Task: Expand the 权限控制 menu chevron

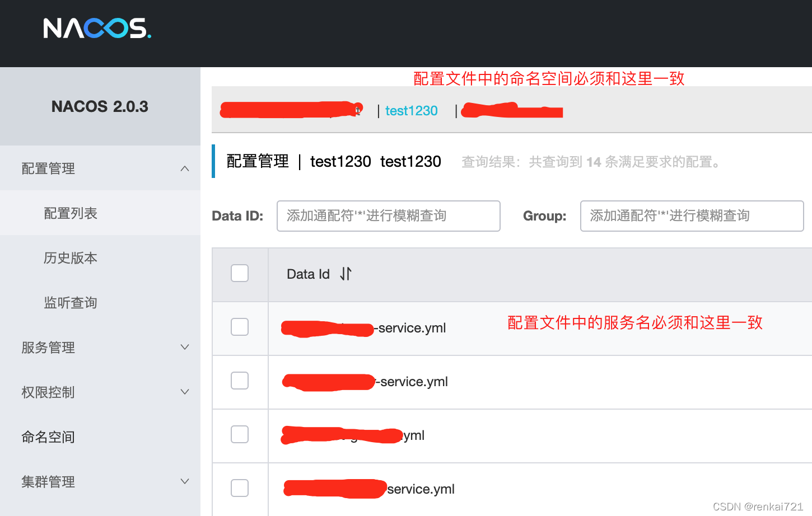Action: (185, 392)
